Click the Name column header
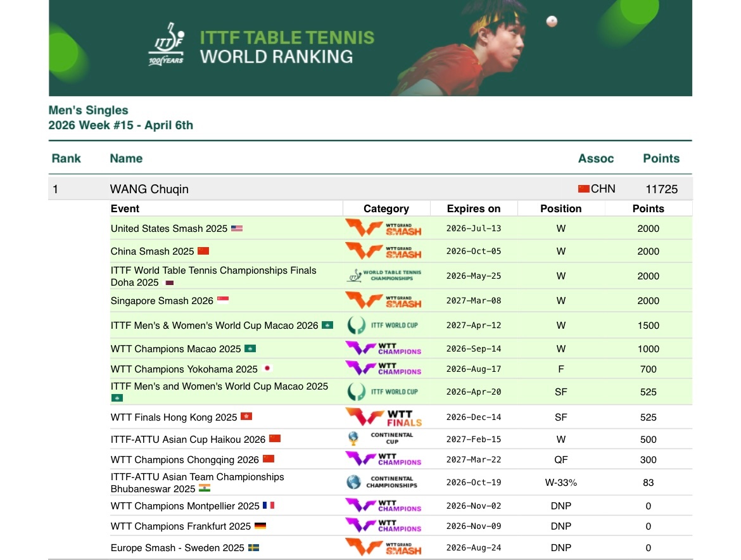The image size is (741, 560). (x=126, y=158)
